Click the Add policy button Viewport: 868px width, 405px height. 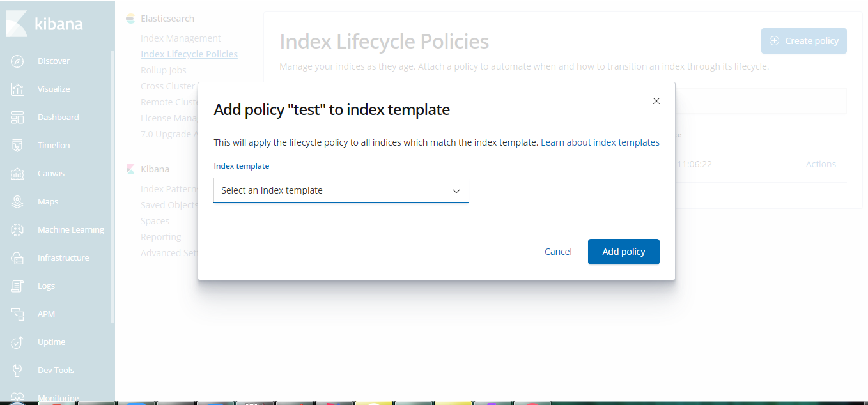click(623, 252)
